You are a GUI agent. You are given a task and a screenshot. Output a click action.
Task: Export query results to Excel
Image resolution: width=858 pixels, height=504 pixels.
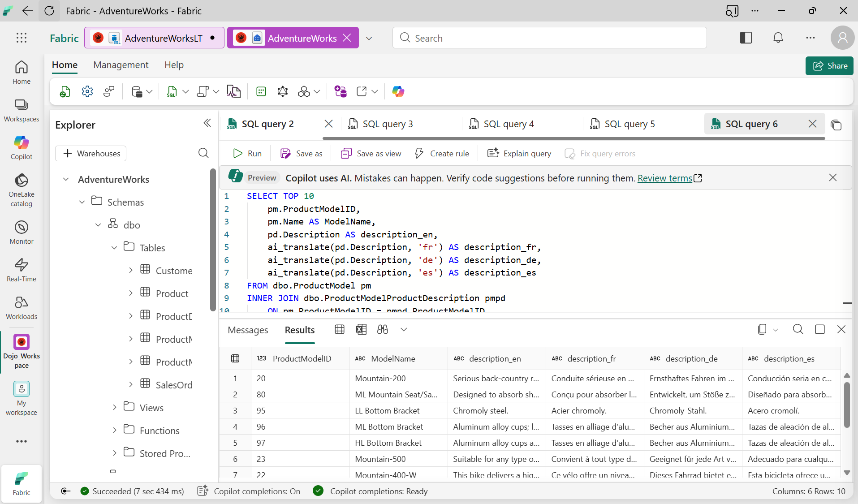361,329
